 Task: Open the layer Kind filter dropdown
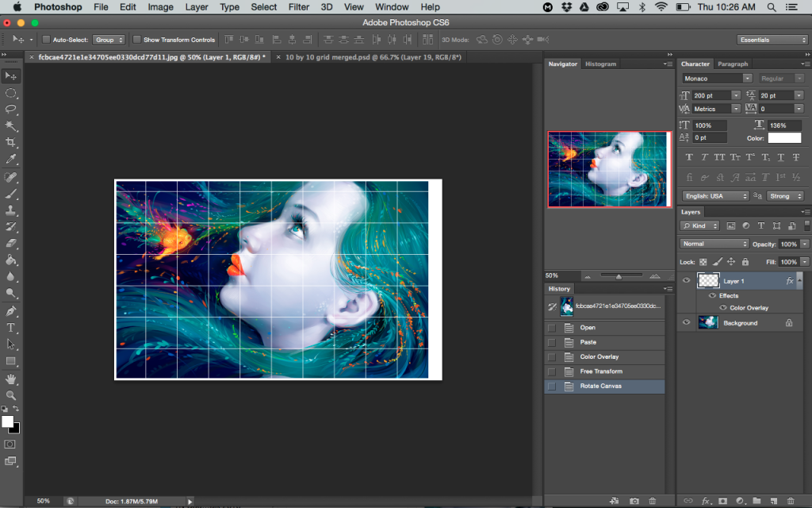(x=699, y=225)
